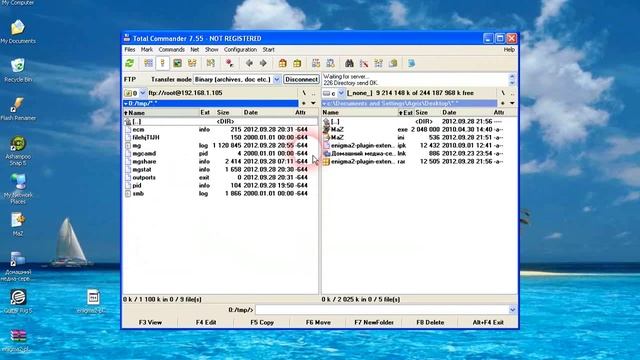Click the Go back arrow icon
Screen dimensions: 640x360
click(249, 63)
